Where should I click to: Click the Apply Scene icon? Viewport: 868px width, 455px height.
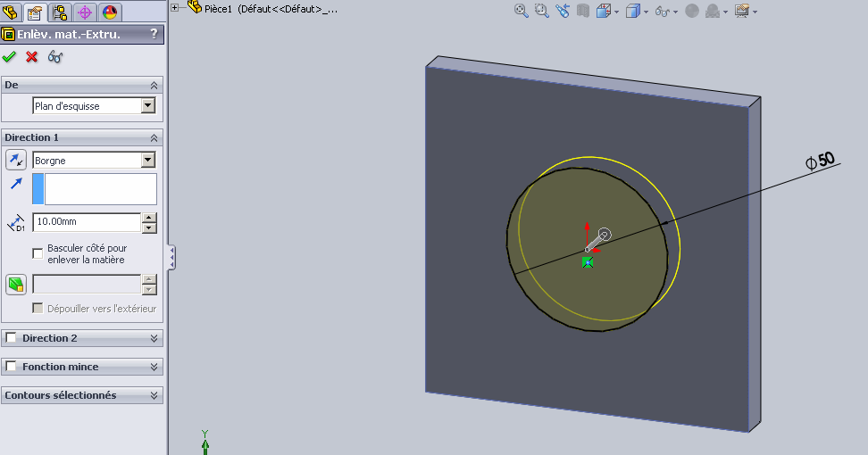coord(713,11)
